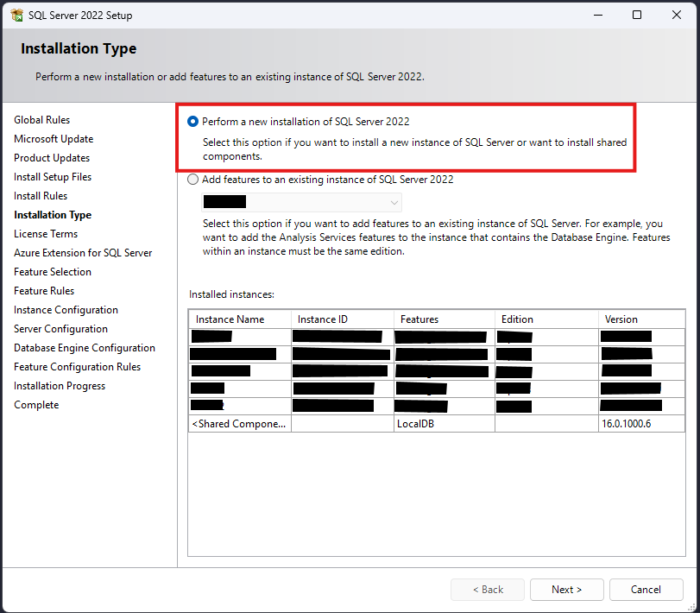
Task: Open the existing instance dropdown list
Action: (x=301, y=202)
